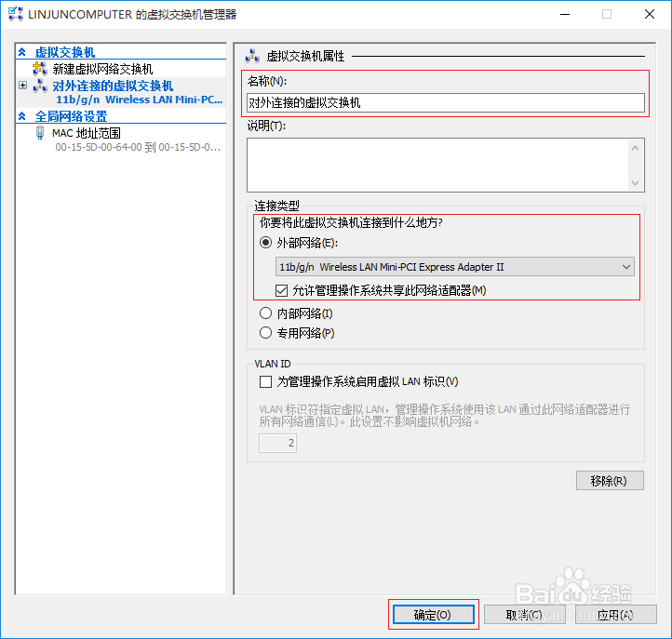Focus the 名称(N) text field
The height and width of the screenshot is (639, 672).
coord(446,103)
